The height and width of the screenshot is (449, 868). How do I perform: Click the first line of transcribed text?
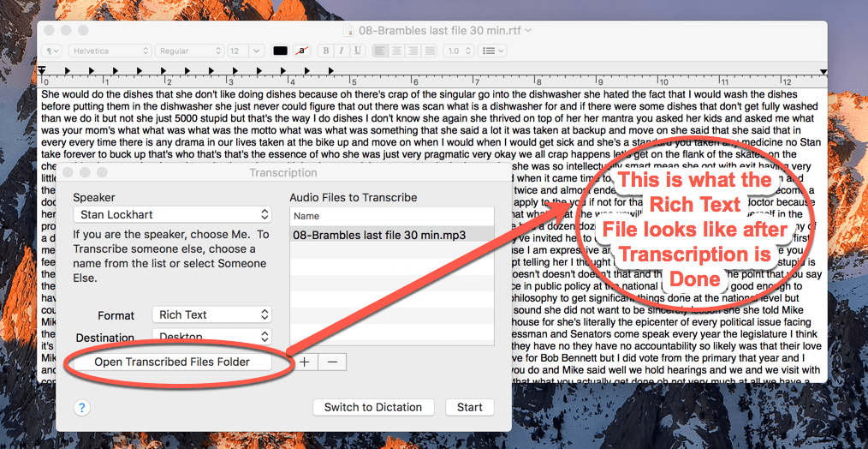pyautogui.click(x=419, y=95)
